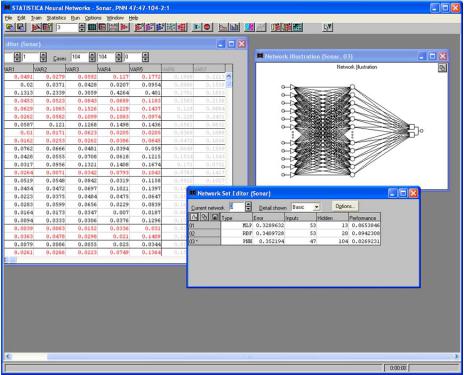
Task: Click the main window horizontal scrollbar
Action: (x=232, y=357)
